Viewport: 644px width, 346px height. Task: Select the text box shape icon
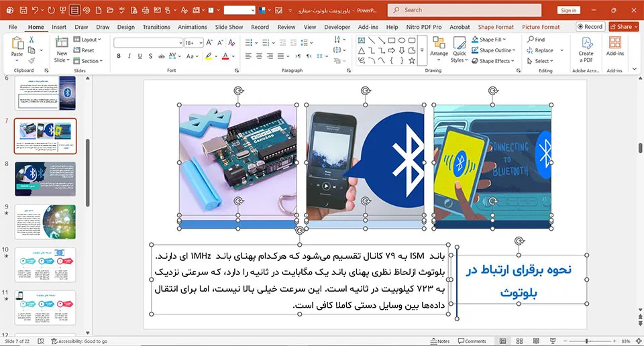click(362, 40)
